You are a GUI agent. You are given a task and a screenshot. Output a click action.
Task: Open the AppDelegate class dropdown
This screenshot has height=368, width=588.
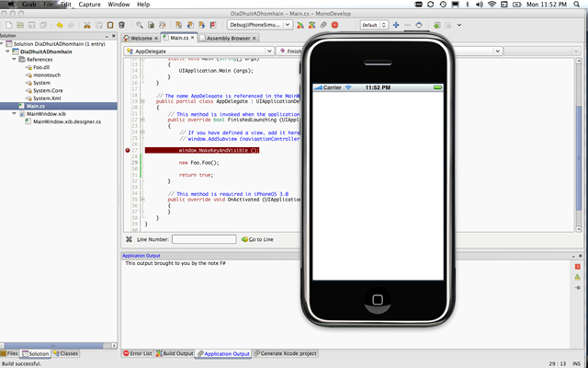(199, 52)
